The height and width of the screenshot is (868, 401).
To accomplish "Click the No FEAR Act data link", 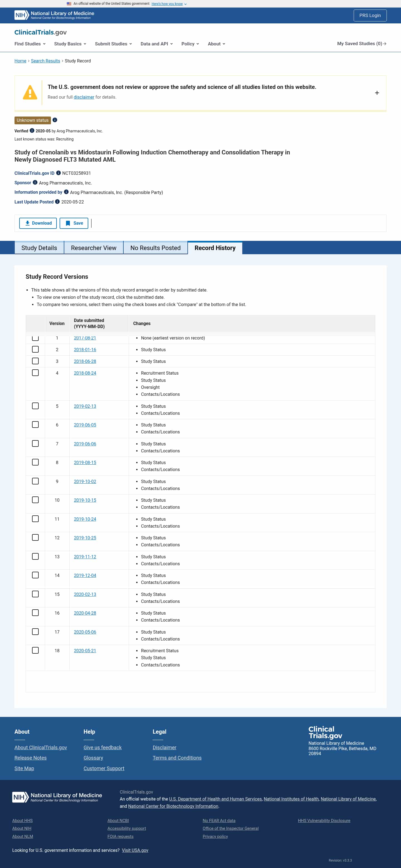I will click(219, 821).
